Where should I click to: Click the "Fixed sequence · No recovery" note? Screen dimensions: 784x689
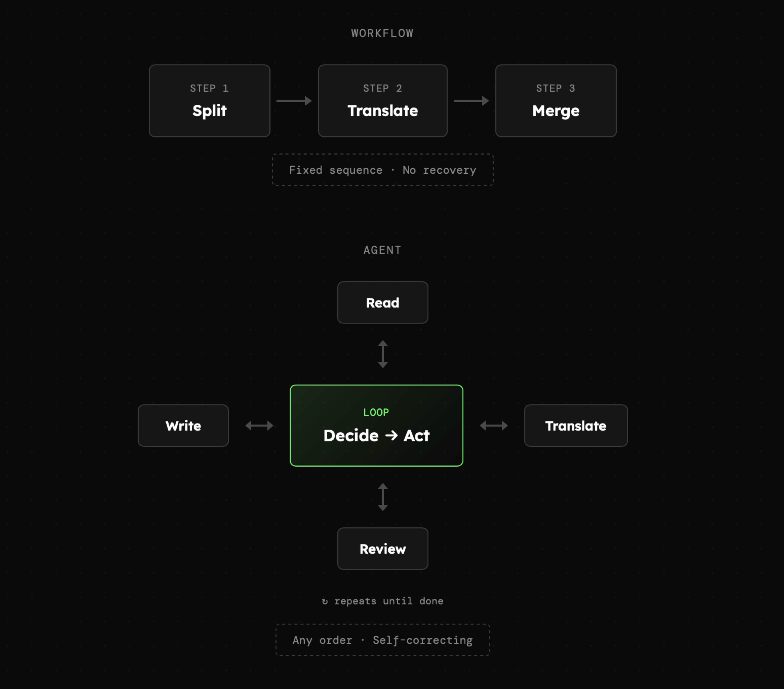click(382, 170)
